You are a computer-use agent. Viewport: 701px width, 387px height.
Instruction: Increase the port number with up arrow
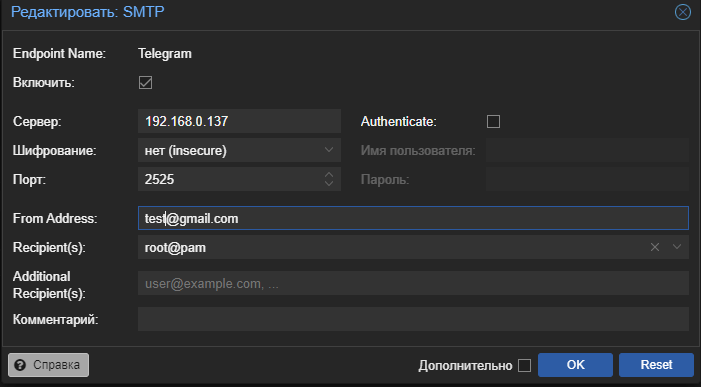point(329,175)
